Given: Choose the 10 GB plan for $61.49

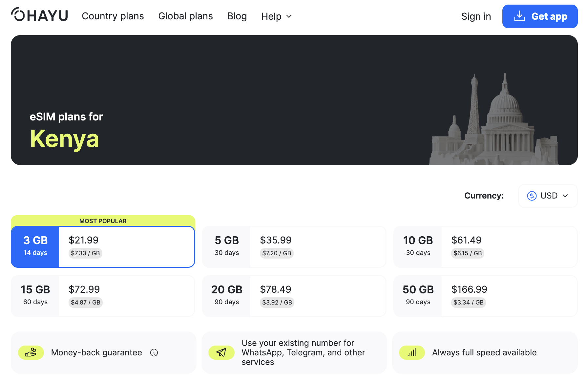Looking at the screenshot, I should pos(485,246).
